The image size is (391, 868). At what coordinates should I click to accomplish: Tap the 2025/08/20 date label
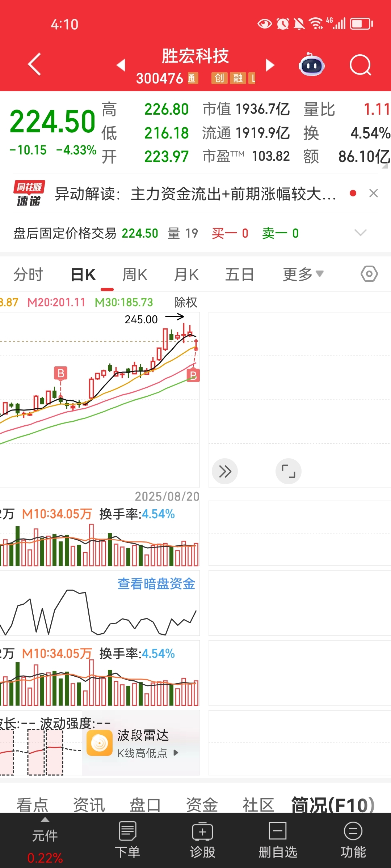point(167,496)
